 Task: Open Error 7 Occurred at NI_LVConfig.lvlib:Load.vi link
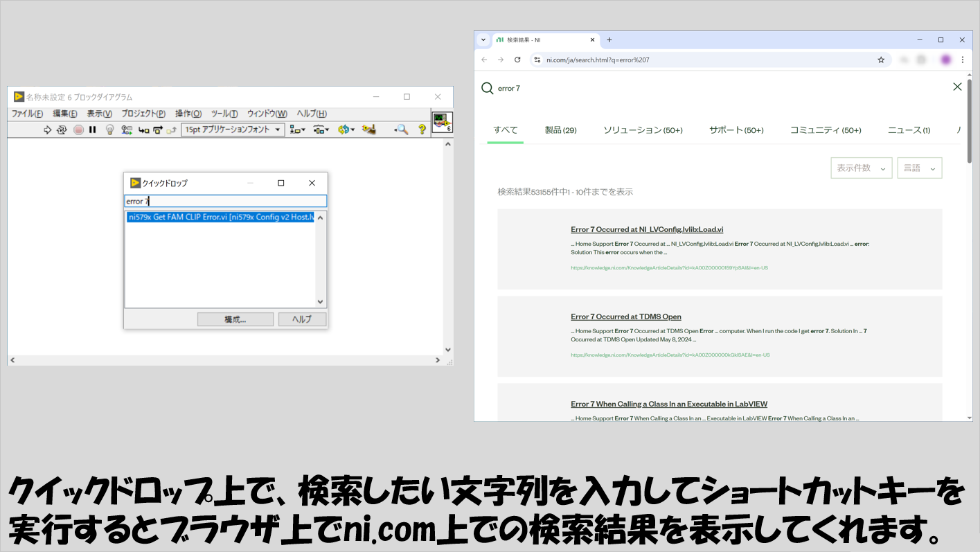pyautogui.click(x=647, y=229)
